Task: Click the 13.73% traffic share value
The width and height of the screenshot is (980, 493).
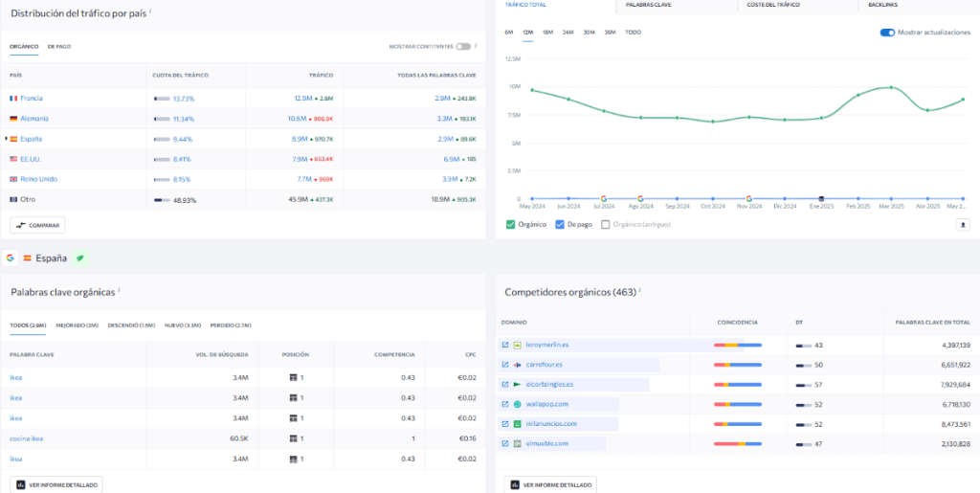Action: coord(184,99)
